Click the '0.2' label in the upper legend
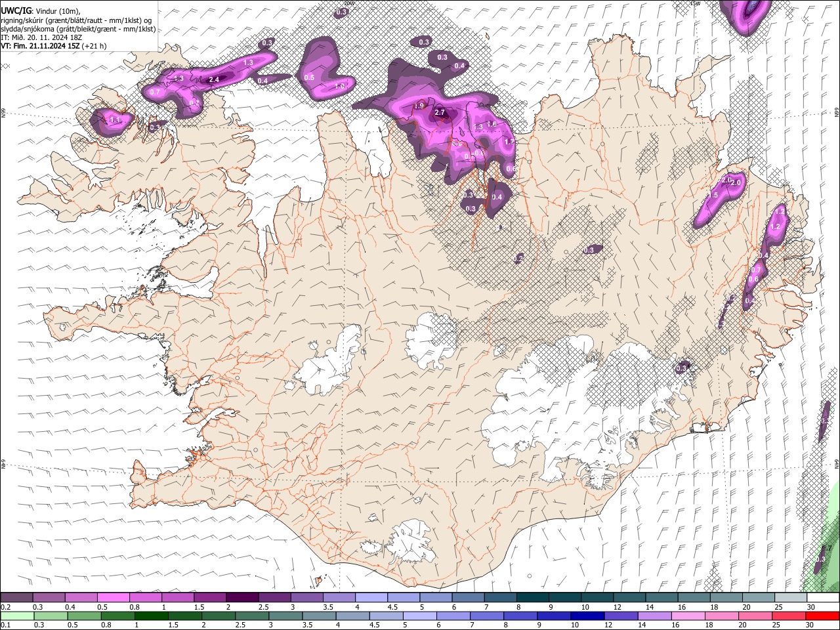The width and height of the screenshot is (840, 630). tap(6, 607)
